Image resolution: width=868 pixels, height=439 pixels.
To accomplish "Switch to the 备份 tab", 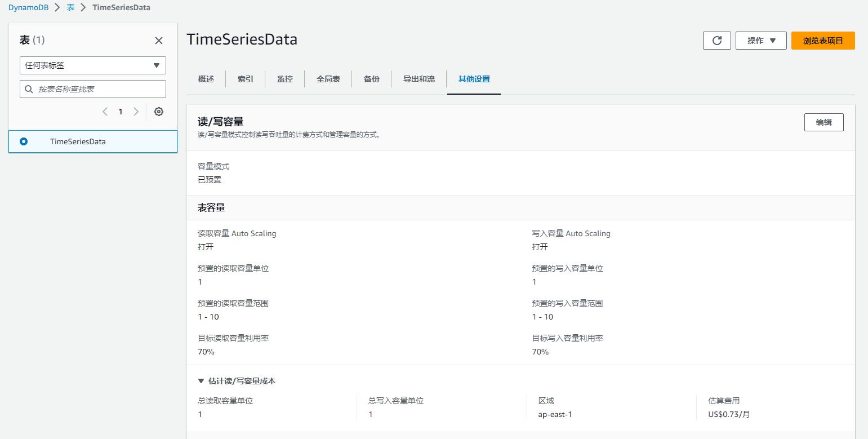I will 372,79.
